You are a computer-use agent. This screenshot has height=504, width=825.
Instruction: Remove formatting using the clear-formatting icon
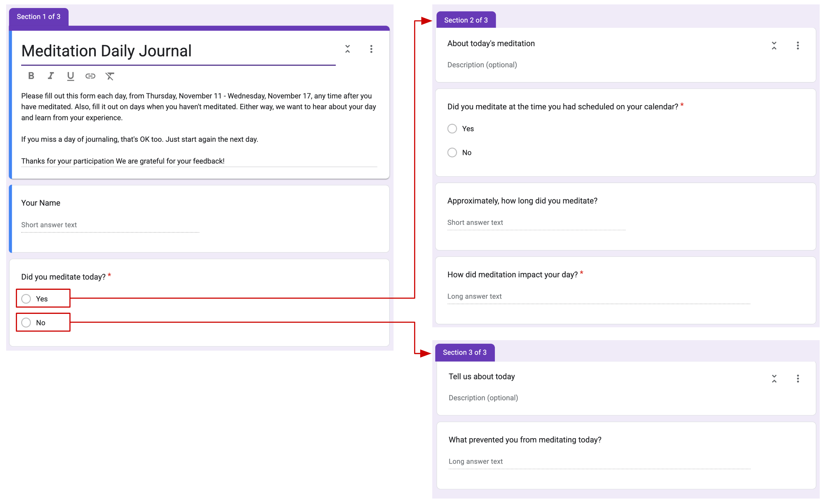(x=110, y=76)
